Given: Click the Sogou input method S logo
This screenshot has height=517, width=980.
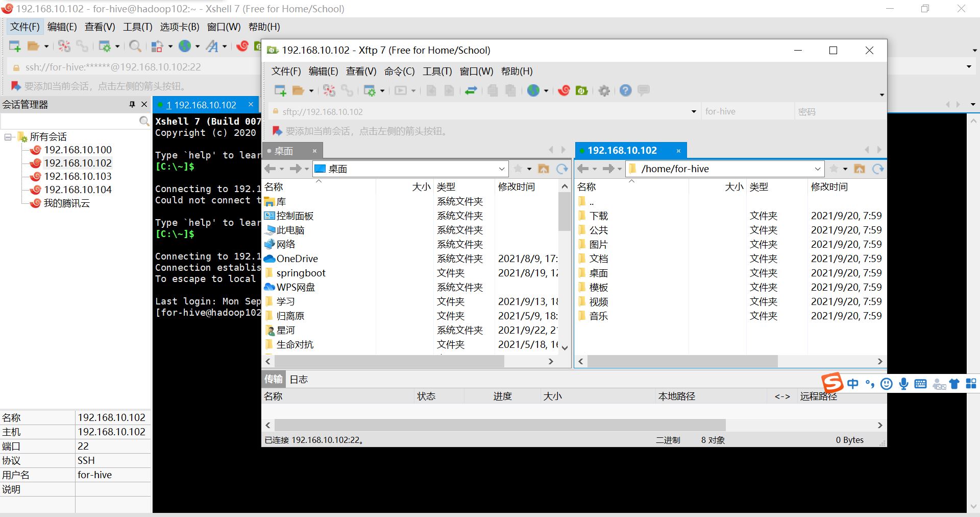Looking at the screenshot, I should pyautogui.click(x=832, y=382).
